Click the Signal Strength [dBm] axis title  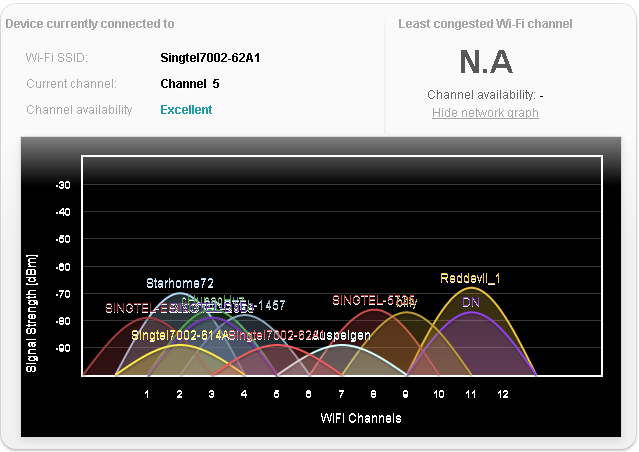click(x=31, y=313)
